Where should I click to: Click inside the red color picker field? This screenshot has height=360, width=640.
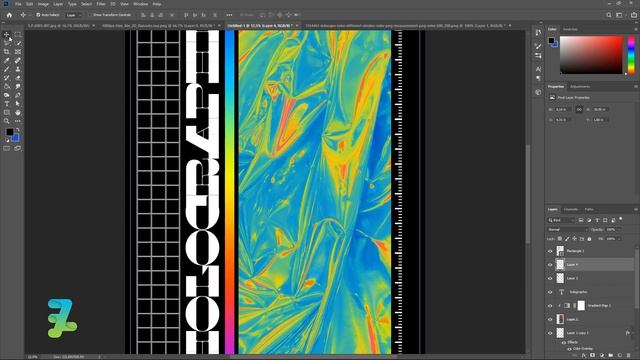pyautogui.click(x=591, y=55)
